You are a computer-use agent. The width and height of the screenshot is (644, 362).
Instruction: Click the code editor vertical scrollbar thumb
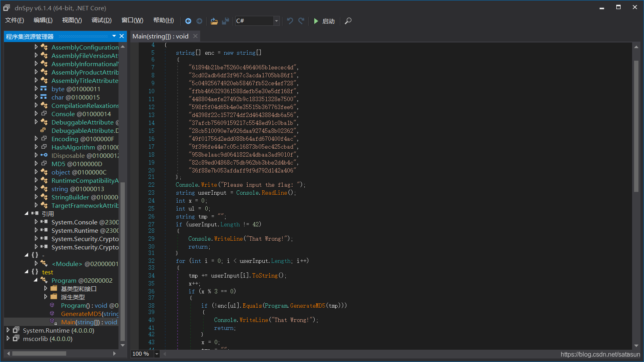[636, 126]
